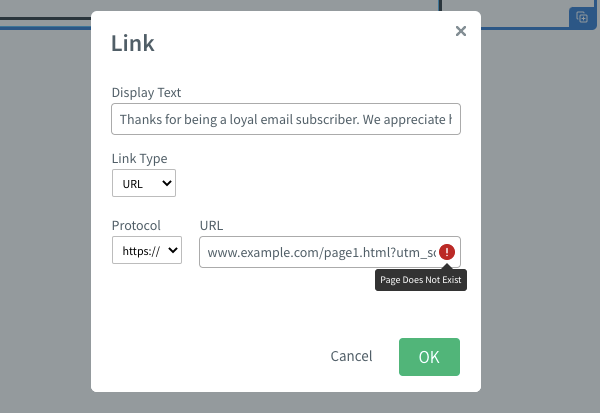Click the "URL" label above the address field
600x413 pixels.
212,225
